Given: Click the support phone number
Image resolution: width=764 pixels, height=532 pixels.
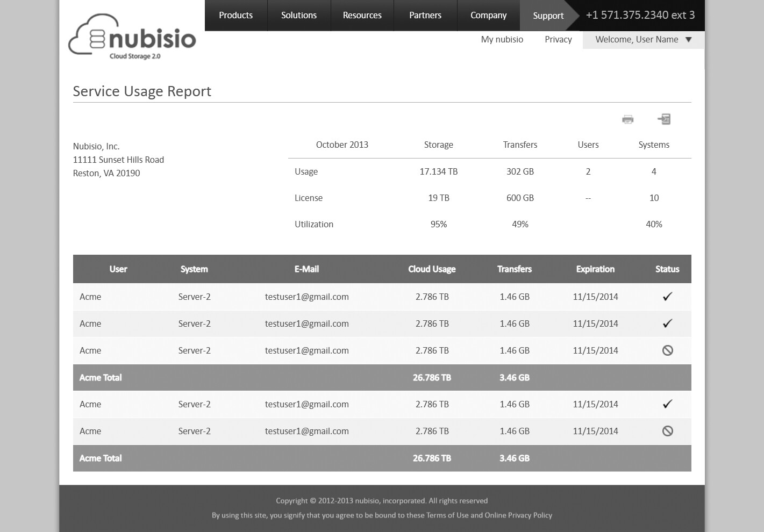Looking at the screenshot, I should tap(640, 16).
